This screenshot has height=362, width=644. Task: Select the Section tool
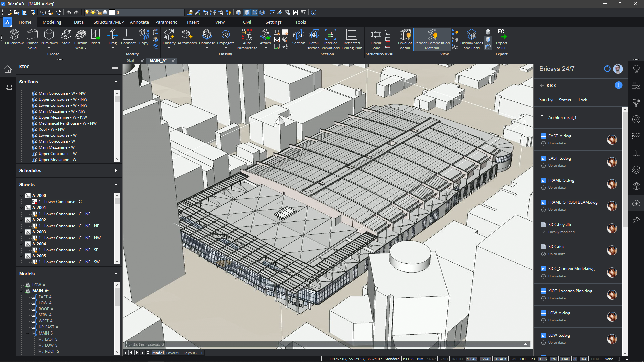point(298,39)
